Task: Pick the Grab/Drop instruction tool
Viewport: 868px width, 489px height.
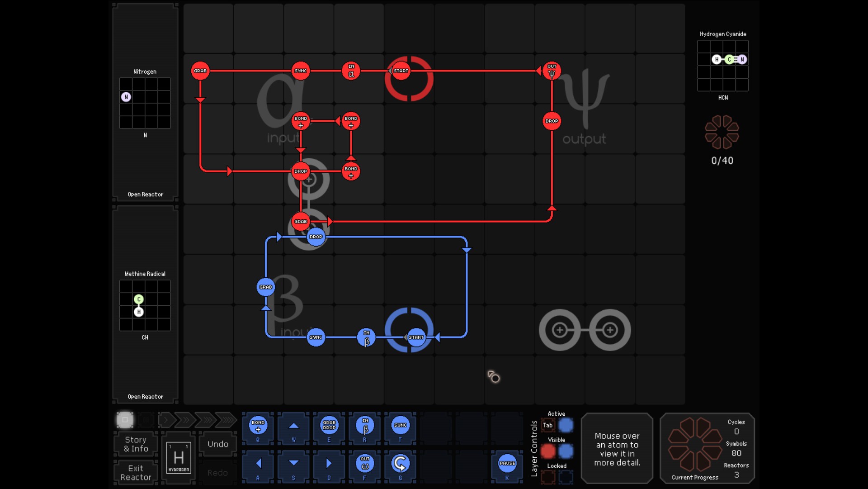Action: [x=329, y=426]
